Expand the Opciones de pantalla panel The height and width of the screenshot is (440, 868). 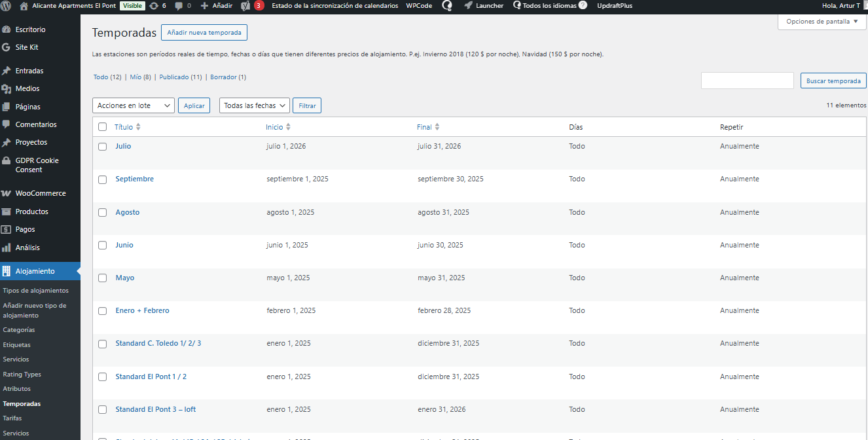click(x=822, y=22)
